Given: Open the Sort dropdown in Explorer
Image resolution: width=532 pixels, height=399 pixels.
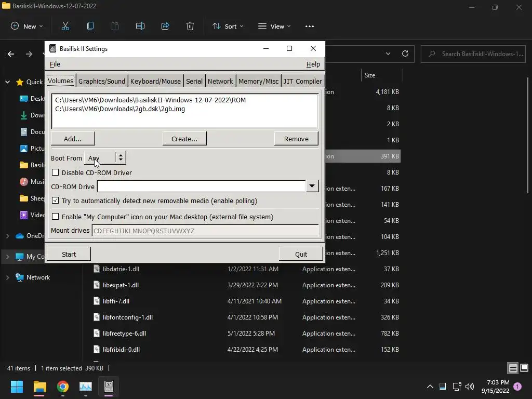Looking at the screenshot, I should 228,26.
